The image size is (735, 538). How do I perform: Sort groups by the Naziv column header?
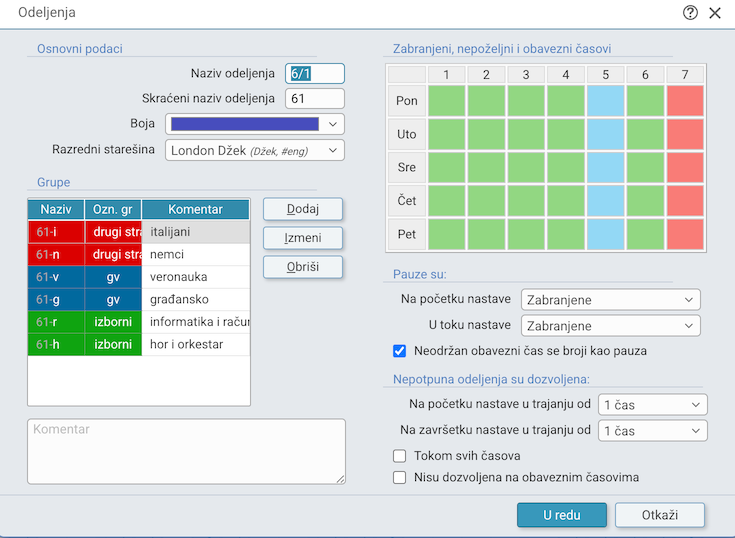56,209
